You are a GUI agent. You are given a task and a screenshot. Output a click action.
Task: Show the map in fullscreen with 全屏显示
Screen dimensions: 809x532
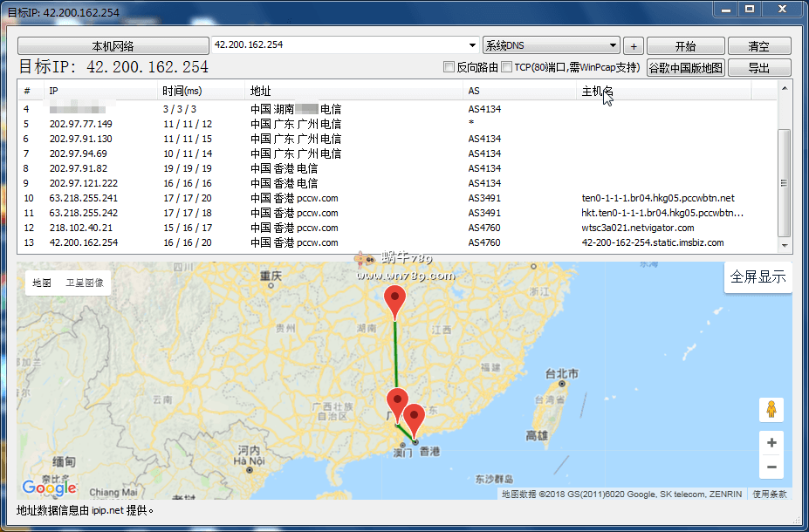tap(758, 277)
